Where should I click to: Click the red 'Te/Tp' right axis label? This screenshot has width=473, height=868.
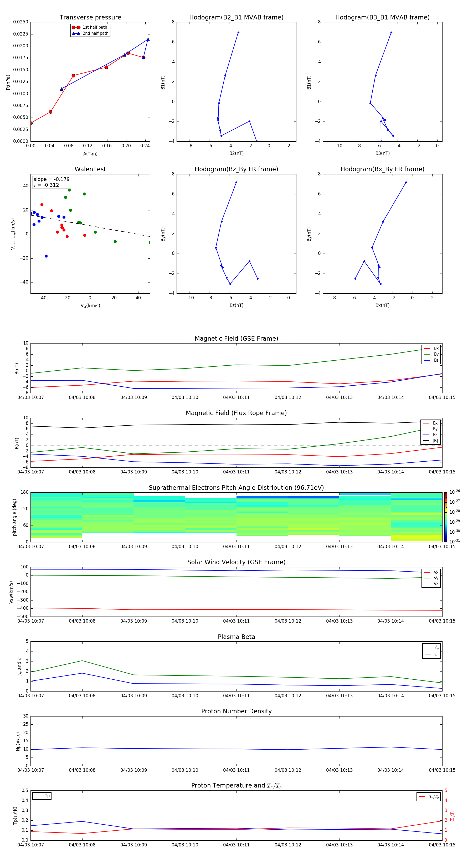point(452,815)
